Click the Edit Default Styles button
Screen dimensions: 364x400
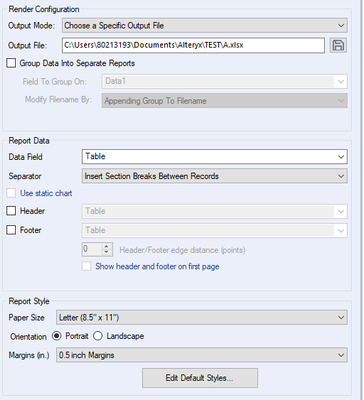200,378
